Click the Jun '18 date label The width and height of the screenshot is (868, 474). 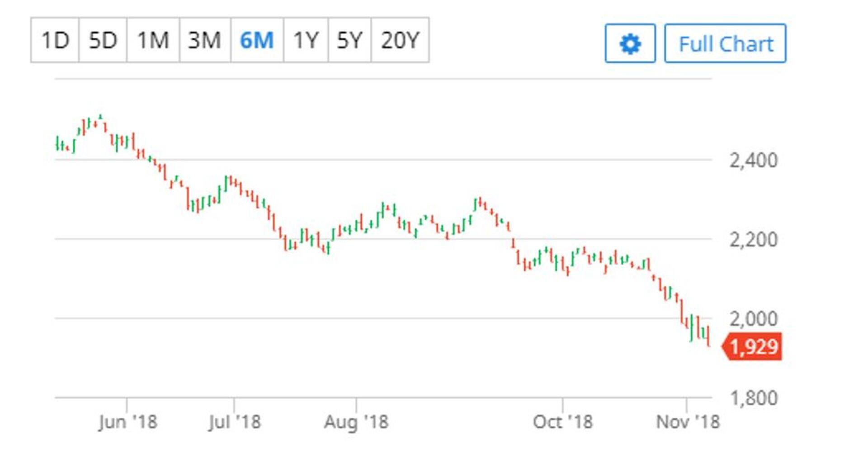(127, 422)
